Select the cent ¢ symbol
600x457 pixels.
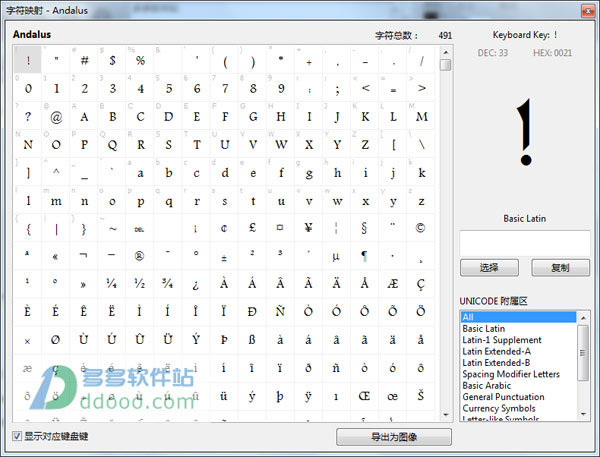(224, 228)
